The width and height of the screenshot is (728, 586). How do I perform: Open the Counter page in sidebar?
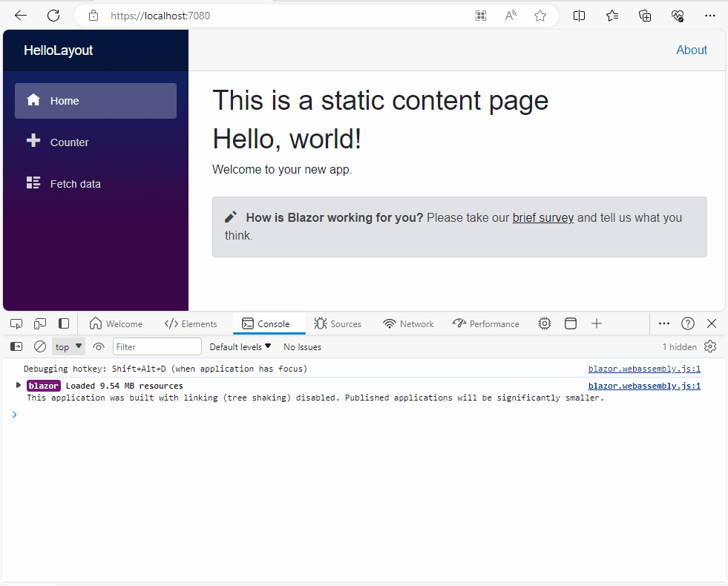coord(69,142)
